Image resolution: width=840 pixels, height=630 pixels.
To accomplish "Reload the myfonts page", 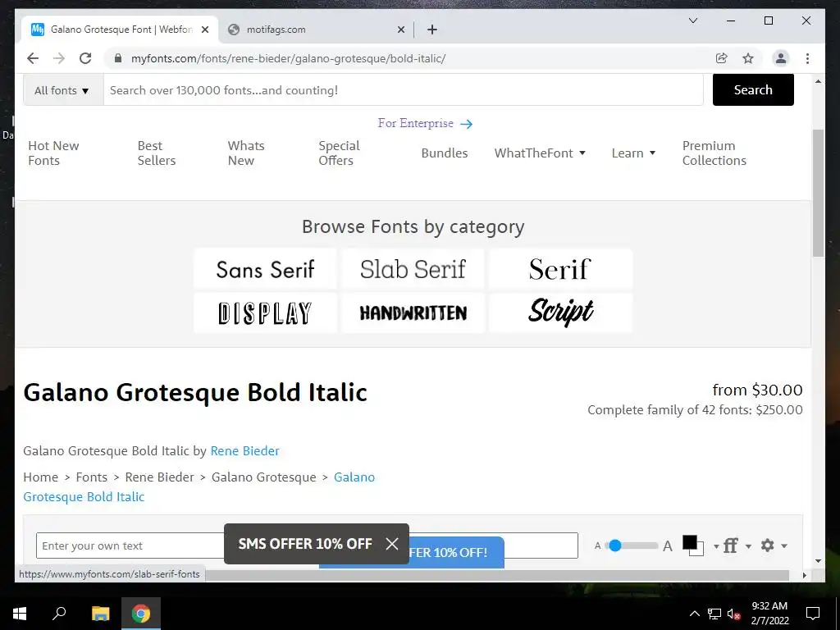I will 85,58.
